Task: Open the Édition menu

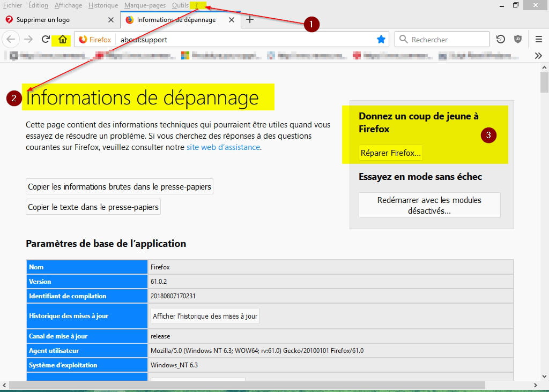Action: point(38,5)
